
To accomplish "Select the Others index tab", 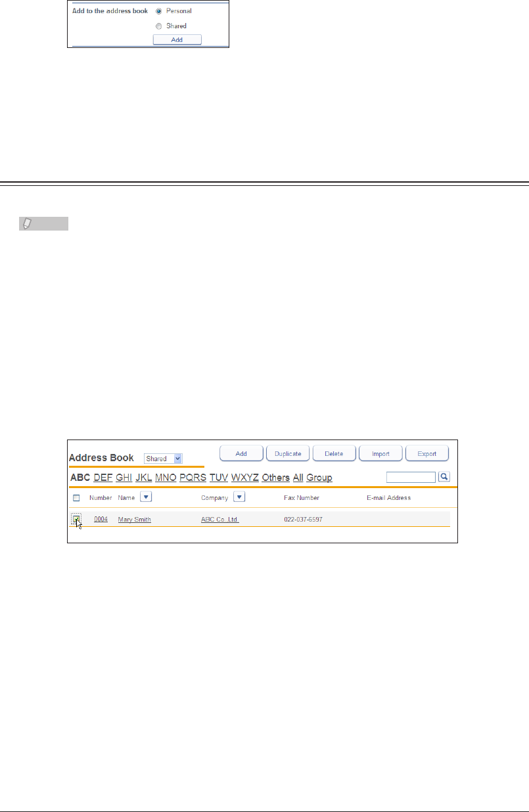I will tap(276, 478).
